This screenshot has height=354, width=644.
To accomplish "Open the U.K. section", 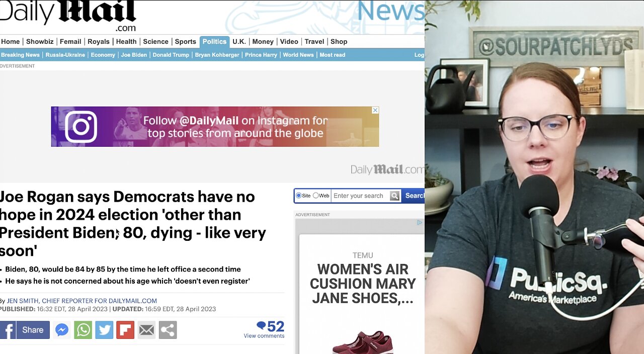I will point(239,42).
